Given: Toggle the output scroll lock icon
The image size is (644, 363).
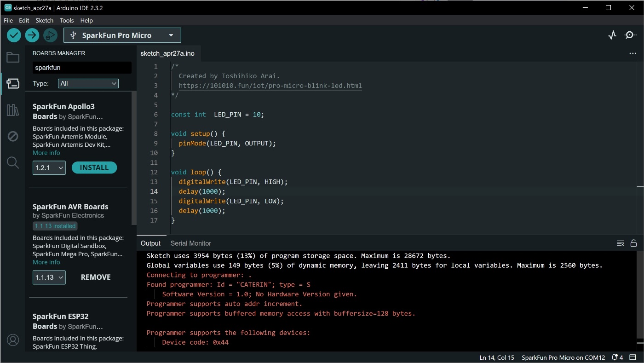Looking at the screenshot, I should (633, 243).
